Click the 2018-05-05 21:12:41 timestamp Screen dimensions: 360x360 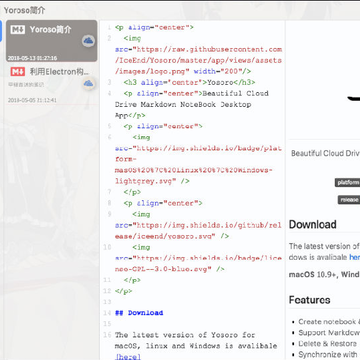(x=32, y=100)
